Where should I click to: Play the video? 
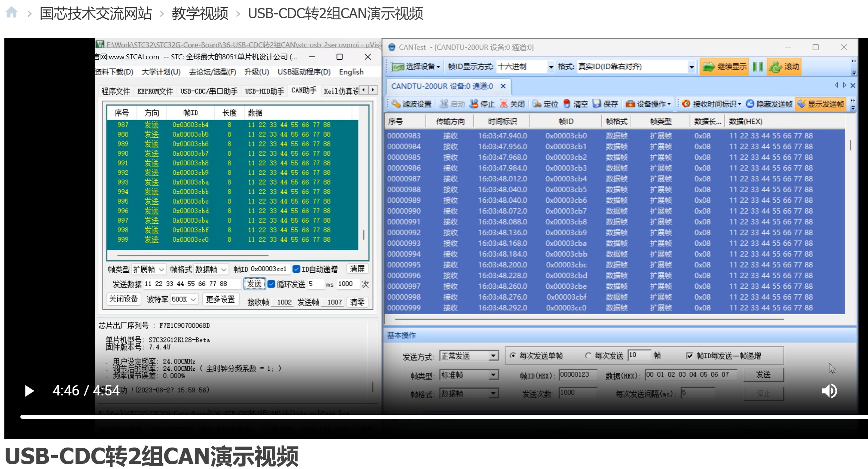(29, 391)
